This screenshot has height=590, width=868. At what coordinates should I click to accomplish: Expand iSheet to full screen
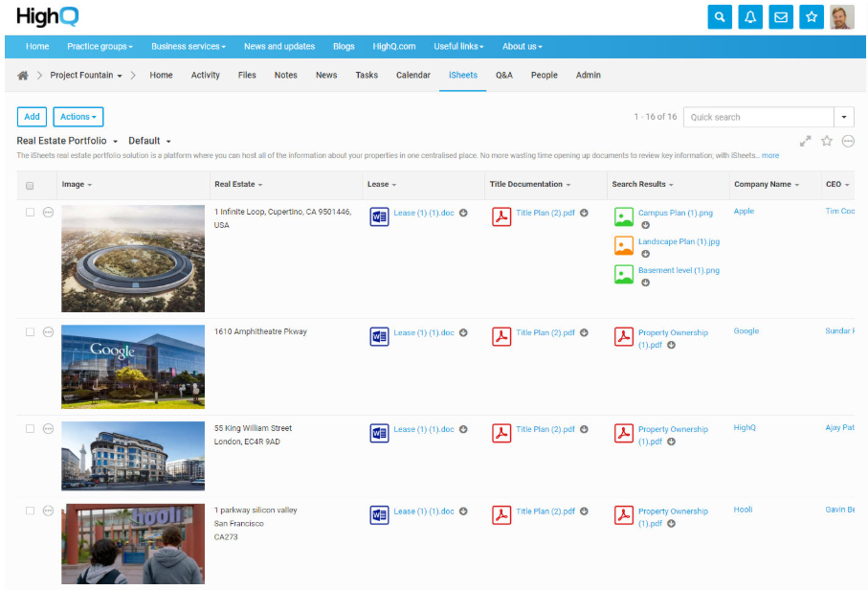pos(806,141)
